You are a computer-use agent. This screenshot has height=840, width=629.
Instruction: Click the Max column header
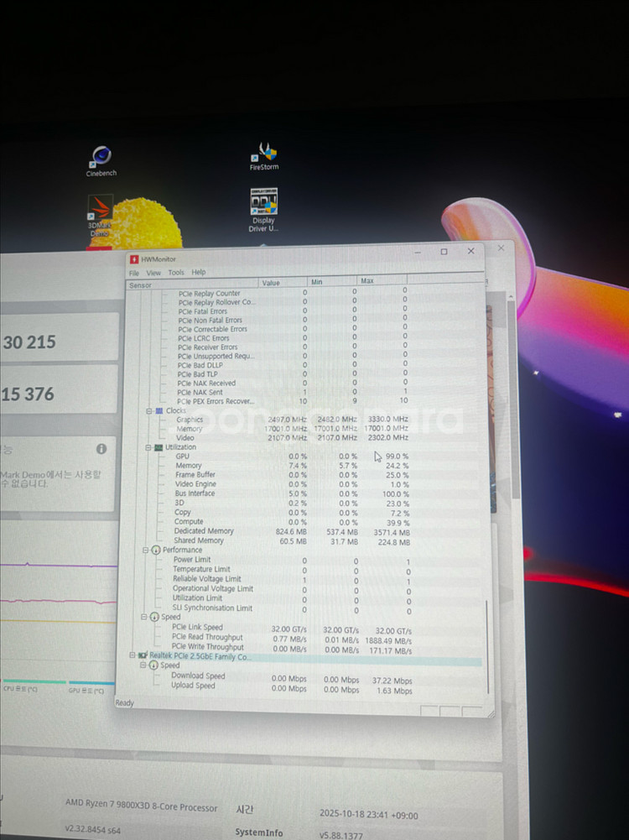point(367,281)
